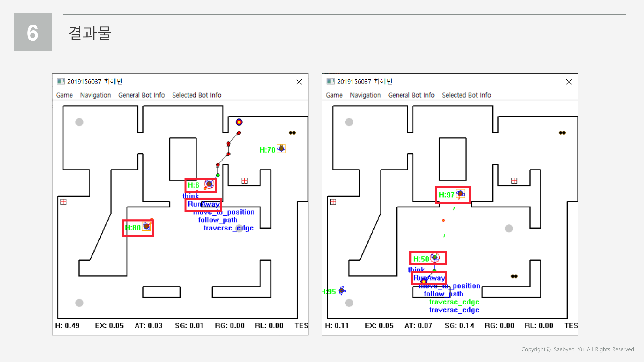644x362 pixels.
Task: Click General Bot Info in the left window
Action: (x=142, y=95)
